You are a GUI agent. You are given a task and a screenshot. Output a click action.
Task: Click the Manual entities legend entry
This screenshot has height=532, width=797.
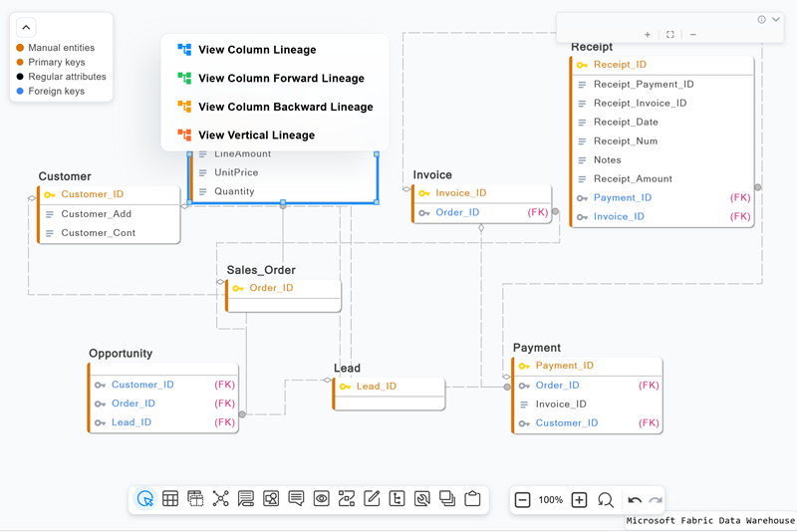pos(56,47)
